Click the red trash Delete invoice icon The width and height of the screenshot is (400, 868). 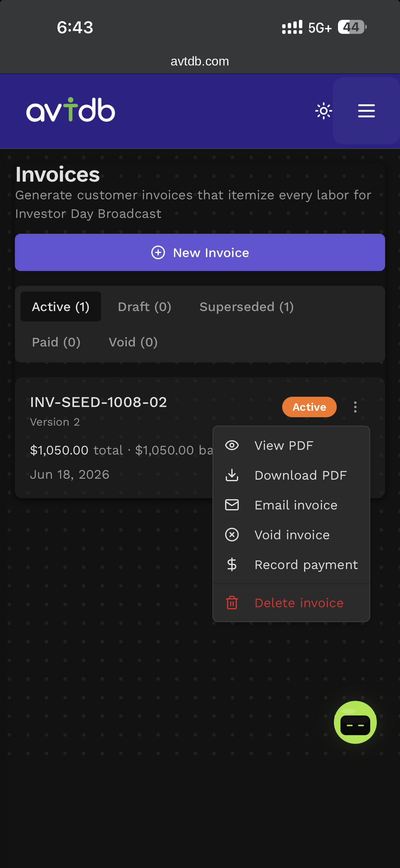tap(232, 603)
